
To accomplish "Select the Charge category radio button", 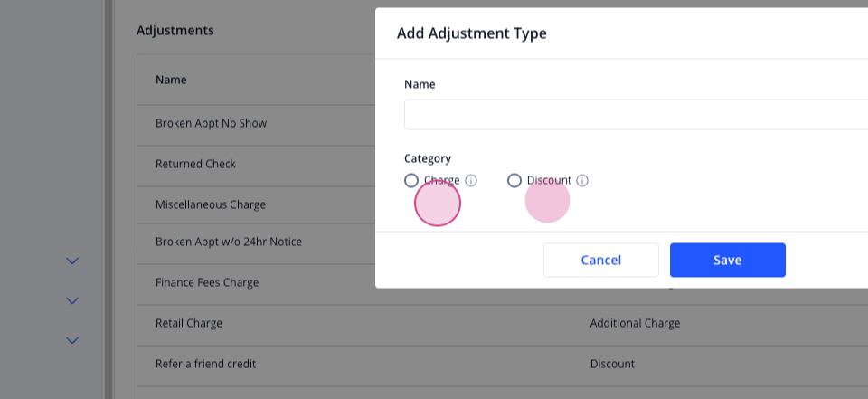I will click(x=411, y=181).
